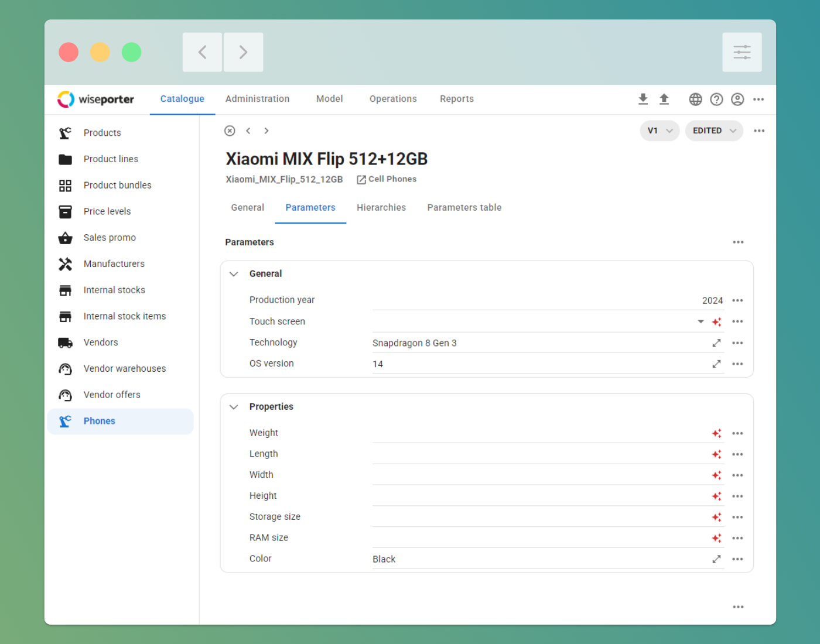
Task: Collapse the General parameters group
Action: click(x=234, y=274)
